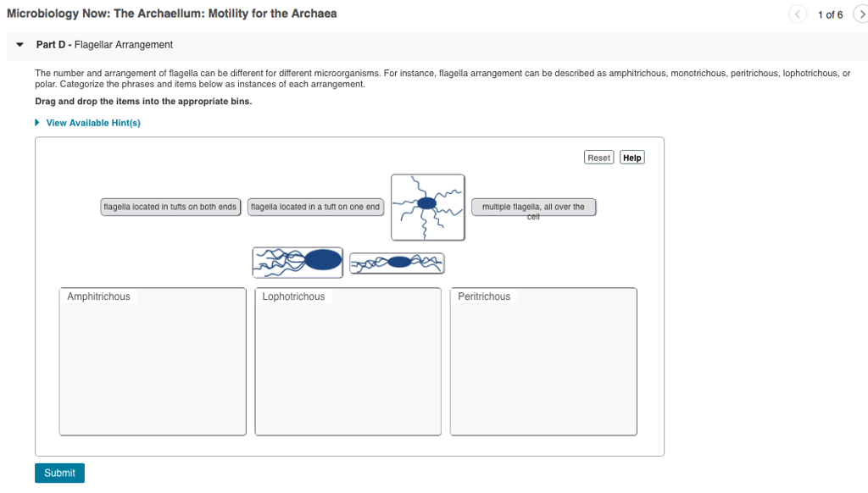Viewport: 868px width, 493px height.
Task: Open Help
Action: (632, 157)
